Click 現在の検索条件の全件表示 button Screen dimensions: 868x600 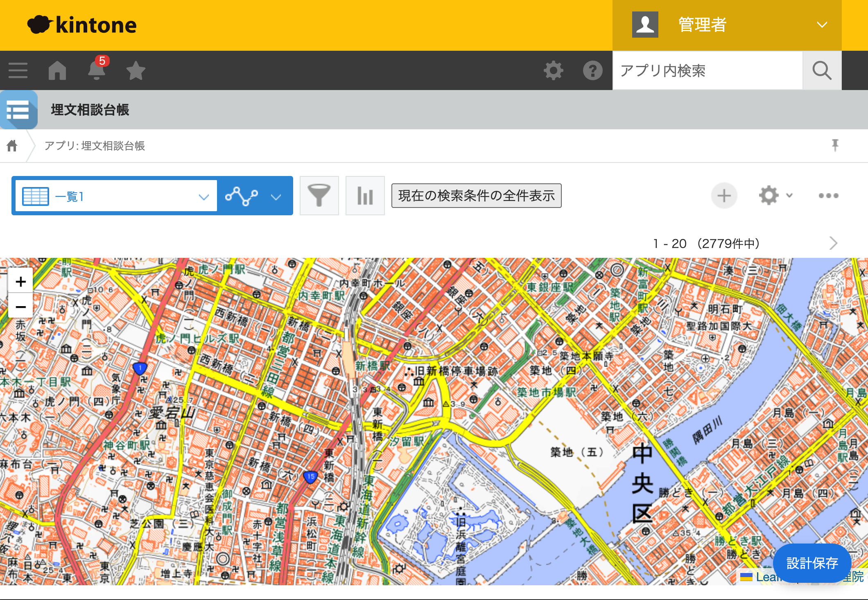(x=476, y=196)
